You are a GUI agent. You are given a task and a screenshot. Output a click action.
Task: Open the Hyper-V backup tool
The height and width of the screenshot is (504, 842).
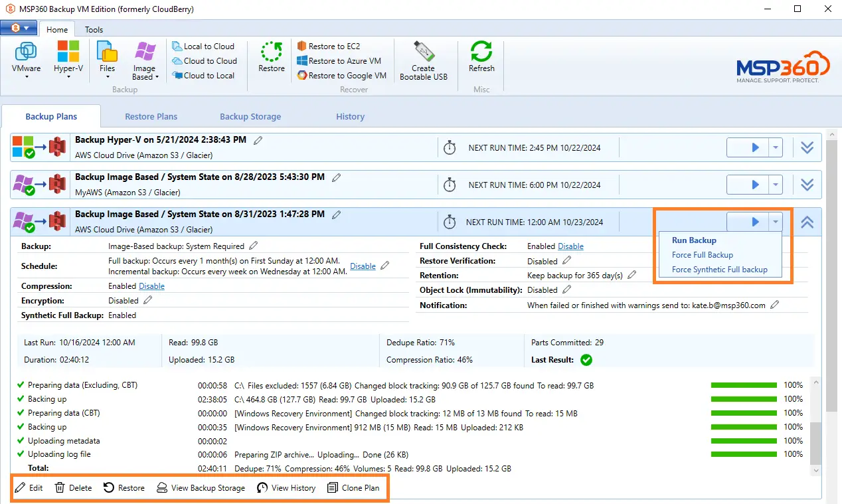tap(67, 58)
